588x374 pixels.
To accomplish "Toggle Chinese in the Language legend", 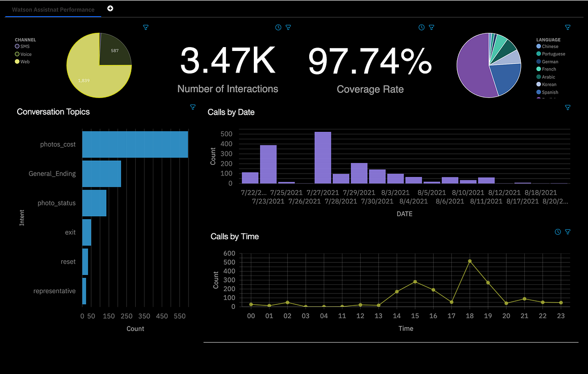I will [549, 46].
